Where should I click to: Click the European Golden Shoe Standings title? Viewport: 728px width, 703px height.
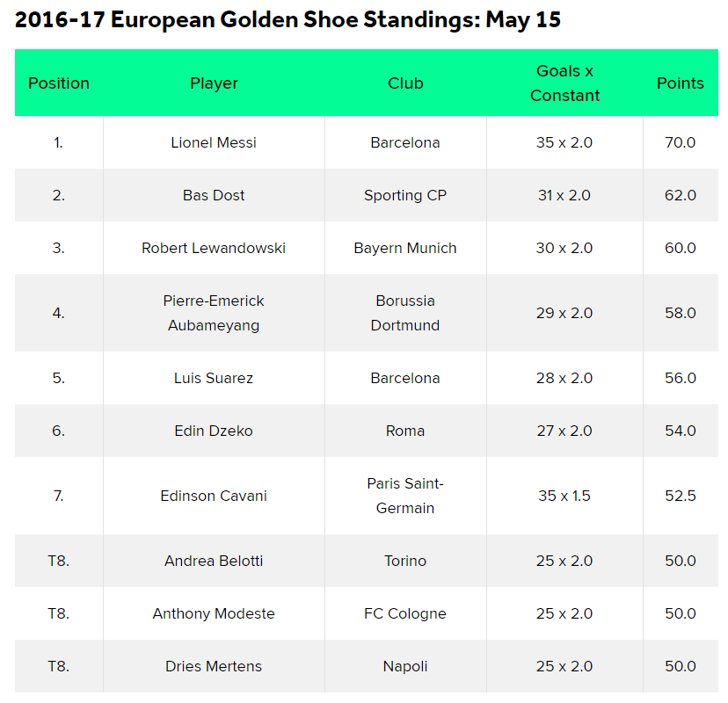click(x=288, y=20)
